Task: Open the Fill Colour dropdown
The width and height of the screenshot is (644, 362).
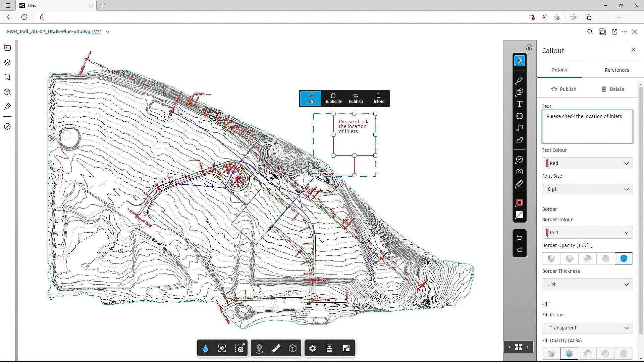Action: (x=587, y=328)
